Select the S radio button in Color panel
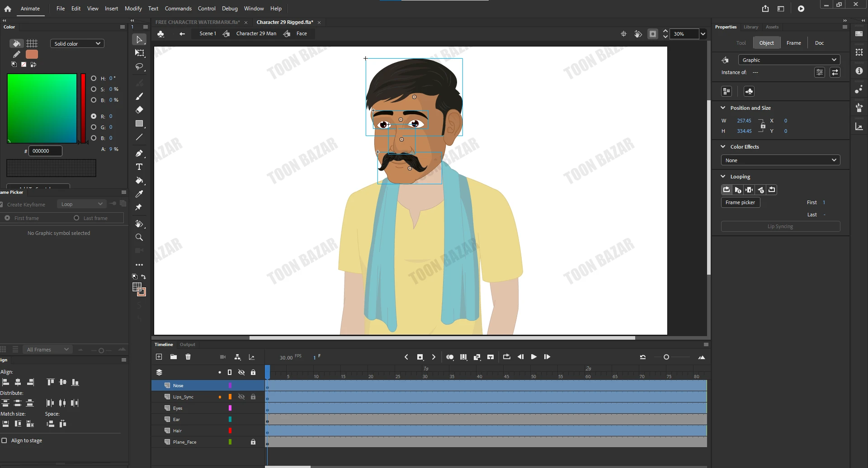 tap(94, 89)
